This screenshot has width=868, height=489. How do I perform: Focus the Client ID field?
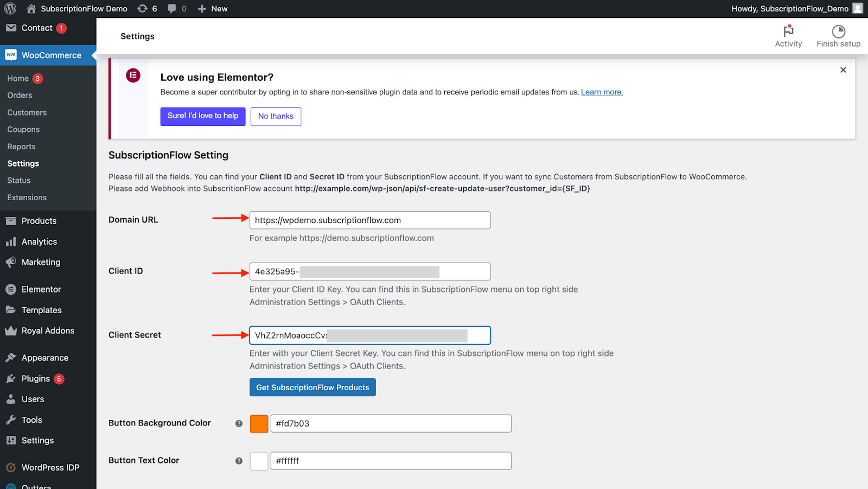tap(370, 271)
